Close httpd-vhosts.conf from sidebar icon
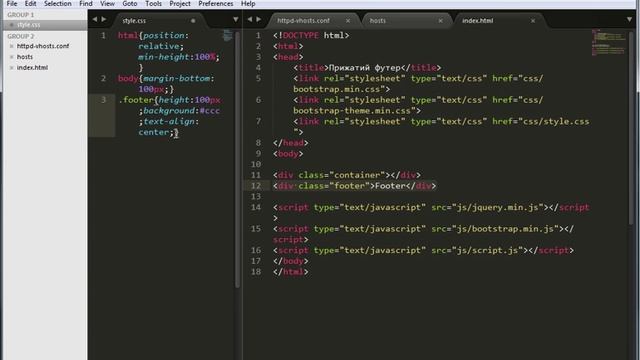640x360 pixels. tap(12, 46)
